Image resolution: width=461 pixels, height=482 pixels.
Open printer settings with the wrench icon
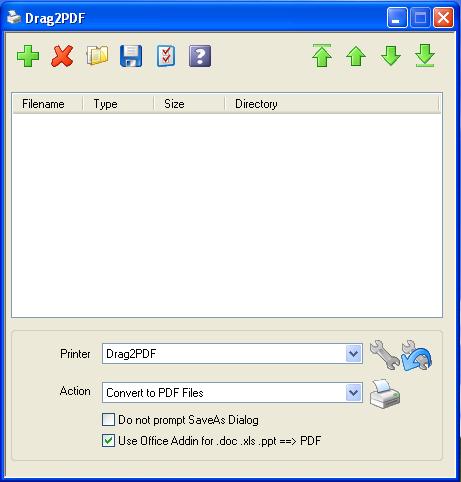coord(384,355)
